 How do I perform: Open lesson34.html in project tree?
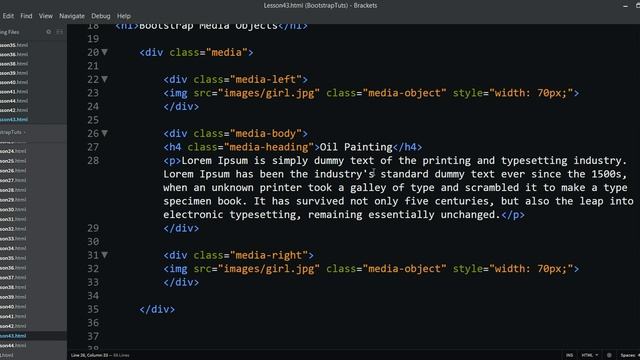coord(13,248)
